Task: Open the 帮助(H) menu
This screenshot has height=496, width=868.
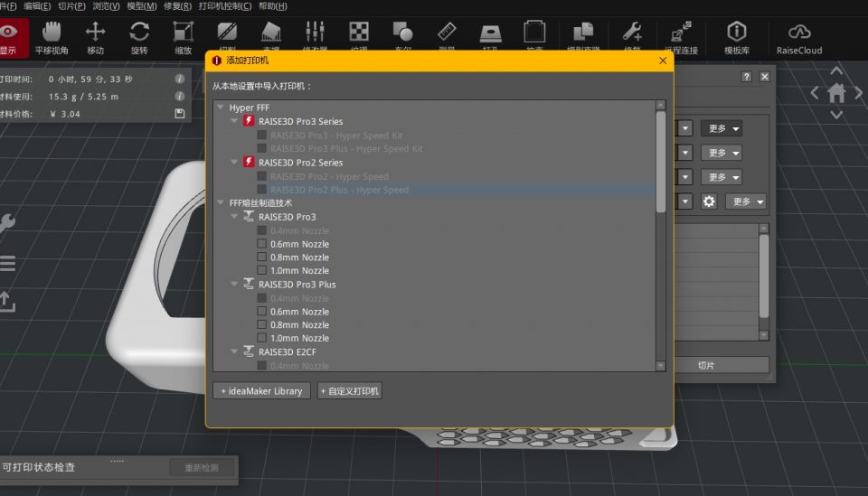Action: (x=273, y=6)
